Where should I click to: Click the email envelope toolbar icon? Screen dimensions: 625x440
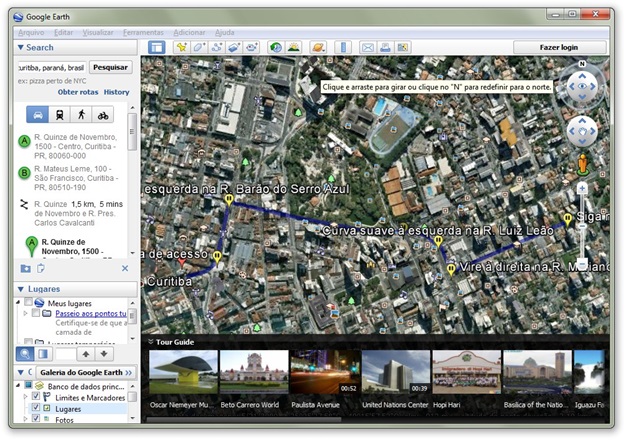coord(368,47)
